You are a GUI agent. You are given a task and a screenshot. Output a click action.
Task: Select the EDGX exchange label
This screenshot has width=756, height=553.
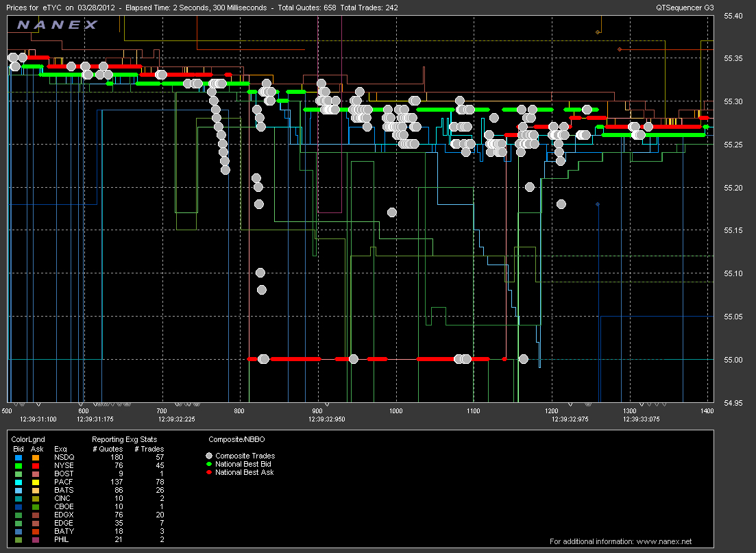coord(64,515)
